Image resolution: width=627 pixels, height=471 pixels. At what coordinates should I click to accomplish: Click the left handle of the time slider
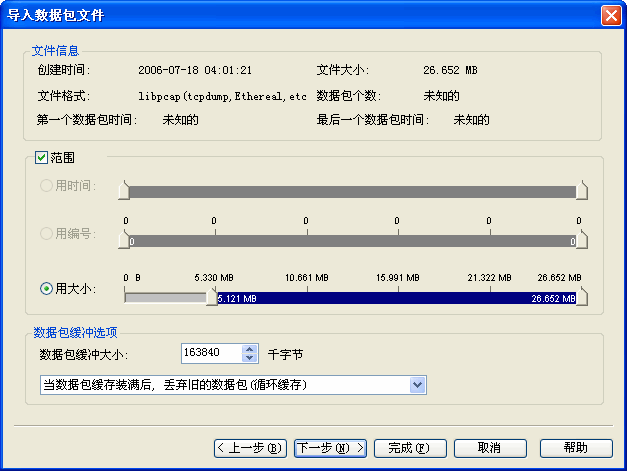click(124, 190)
